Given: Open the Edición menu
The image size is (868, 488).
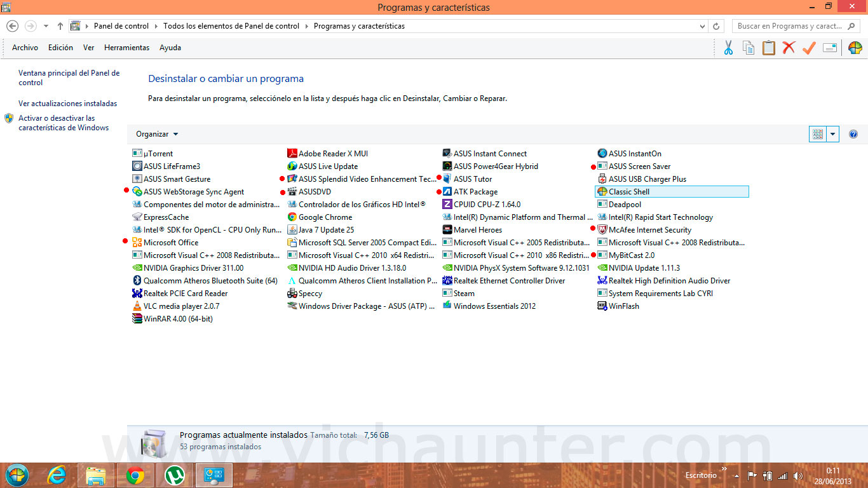Looking at the screenshot, I should 60,48.
